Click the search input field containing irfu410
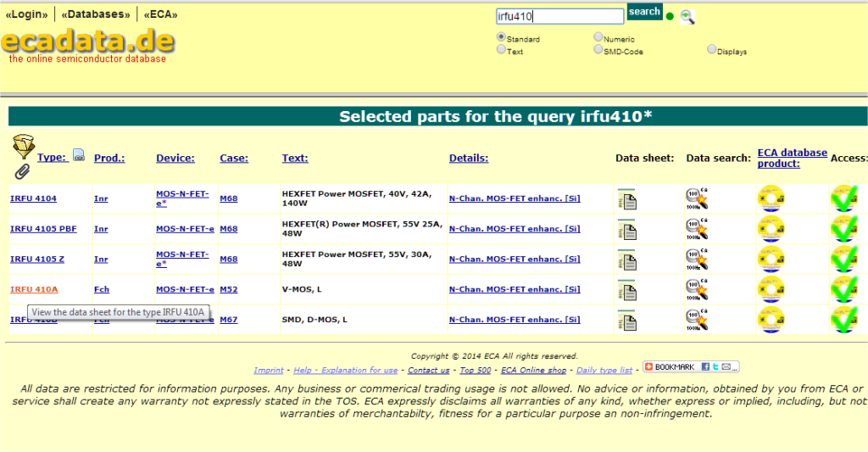The height and width of the screenshot is (452, 868). coord(559,16)
